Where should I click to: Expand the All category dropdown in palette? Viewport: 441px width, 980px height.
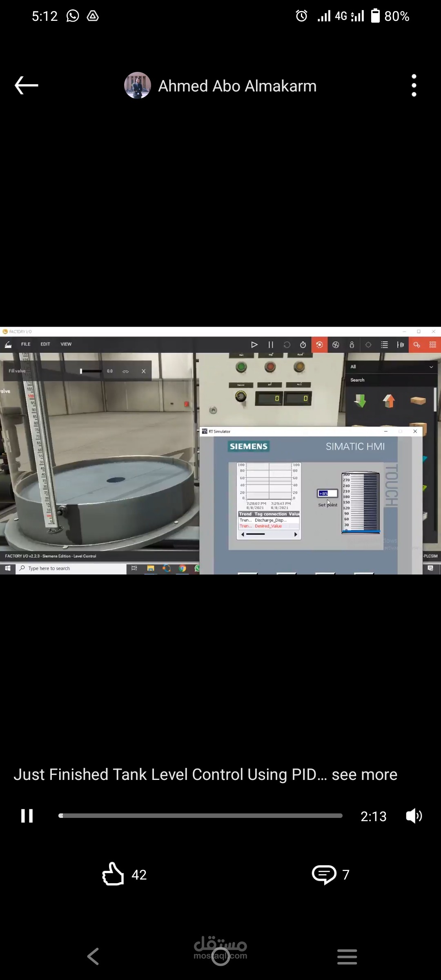[x=391, y=367]
